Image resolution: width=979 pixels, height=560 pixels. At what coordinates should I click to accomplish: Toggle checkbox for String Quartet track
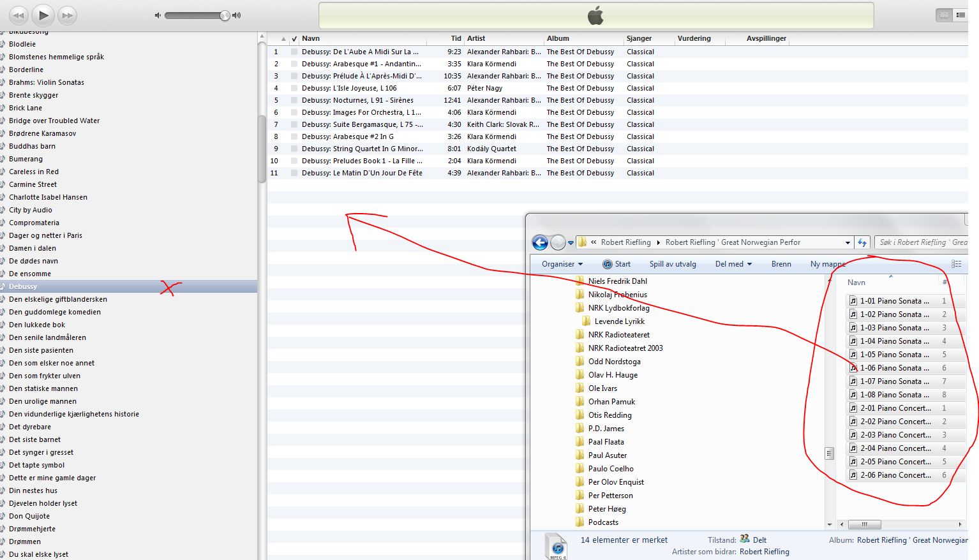click(x=294, y=149)
